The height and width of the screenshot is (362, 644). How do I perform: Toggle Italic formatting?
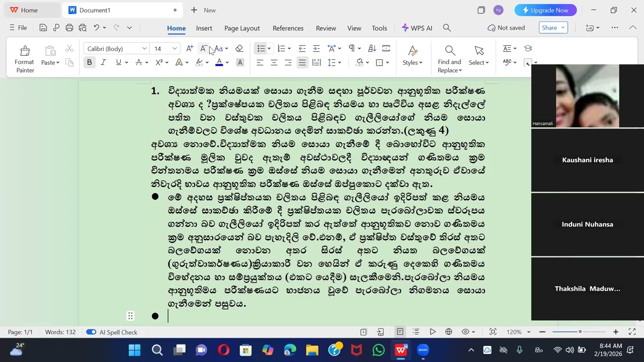pyautogui.click(x=103, y=62)
